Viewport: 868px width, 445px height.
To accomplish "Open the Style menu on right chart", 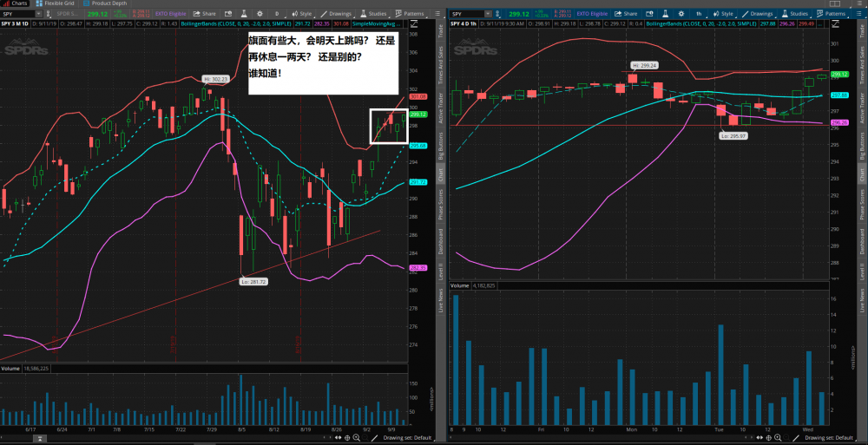I will pos(724,14).
